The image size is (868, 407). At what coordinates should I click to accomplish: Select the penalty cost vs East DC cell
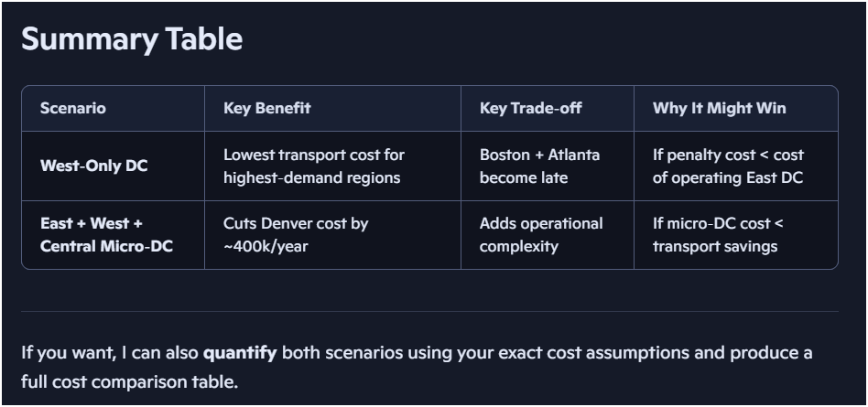728,166
